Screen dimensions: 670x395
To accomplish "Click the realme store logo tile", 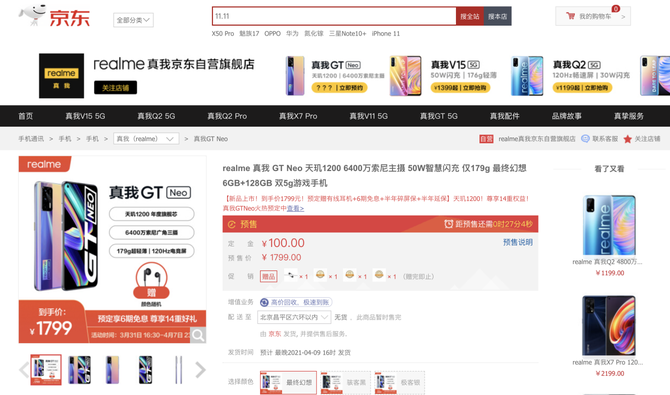I will click(61, 76).
